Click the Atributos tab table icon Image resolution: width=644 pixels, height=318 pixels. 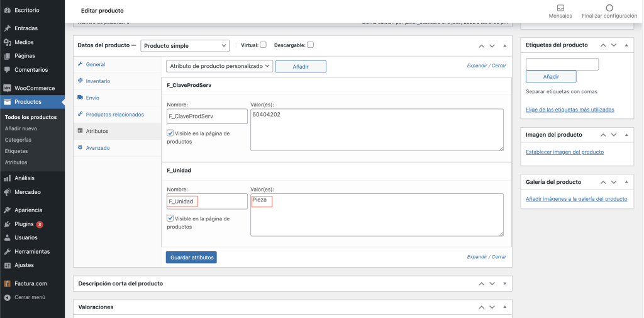coord(80,131)
